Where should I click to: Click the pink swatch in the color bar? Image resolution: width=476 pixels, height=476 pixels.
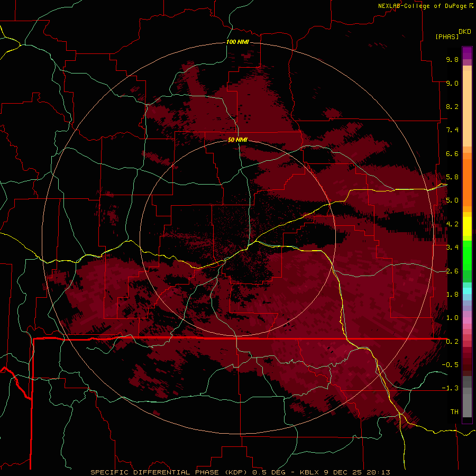[x=467, y=321]
